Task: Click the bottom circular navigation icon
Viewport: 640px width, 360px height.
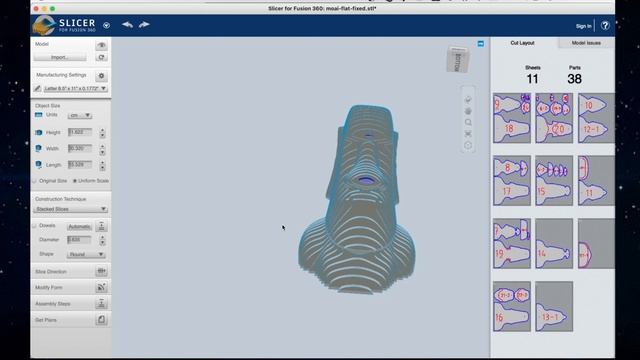Action: tap(468, 145)
